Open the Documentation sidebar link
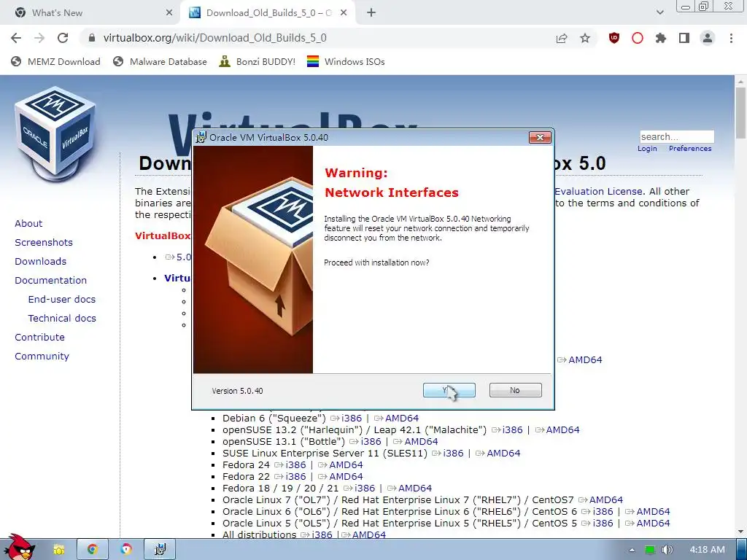Screen dimensions: 747x560 click(x=51, y=281)
